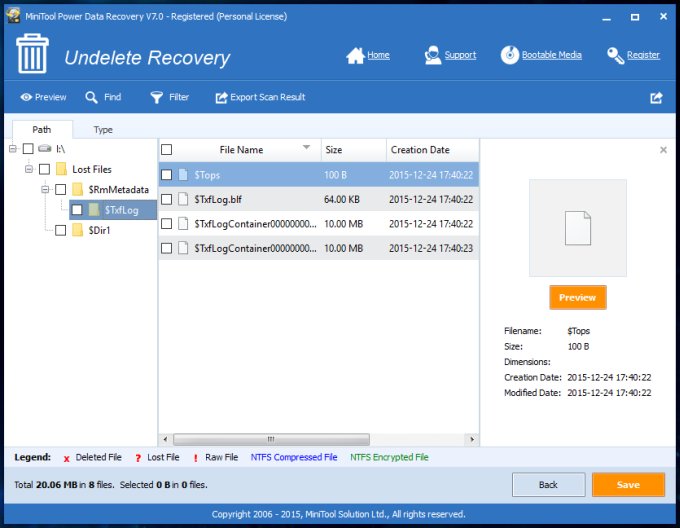The height and width of the screenshot is (528, 680).
Task: Click the NTFS Compressed File legend text
Action: [294, 457]
